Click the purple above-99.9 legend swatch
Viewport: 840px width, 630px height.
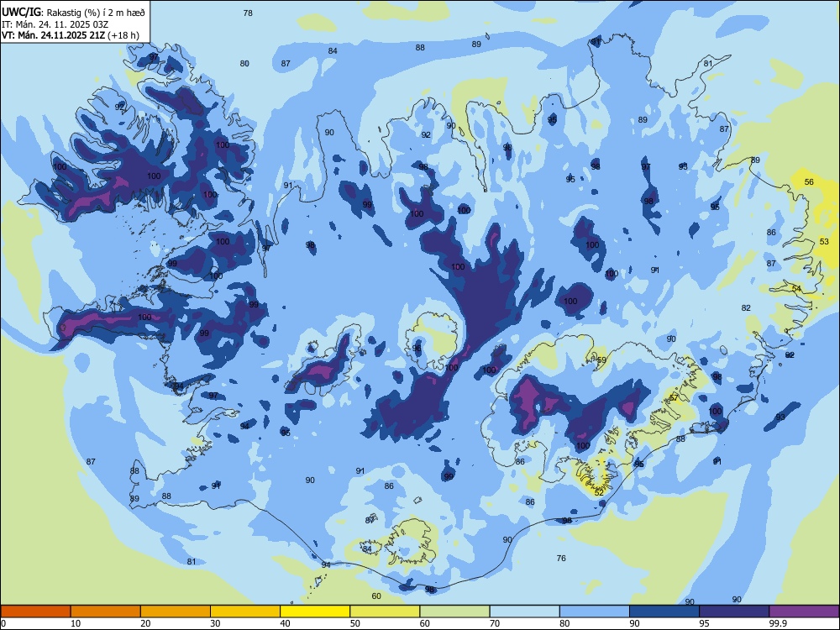(804, 612)
